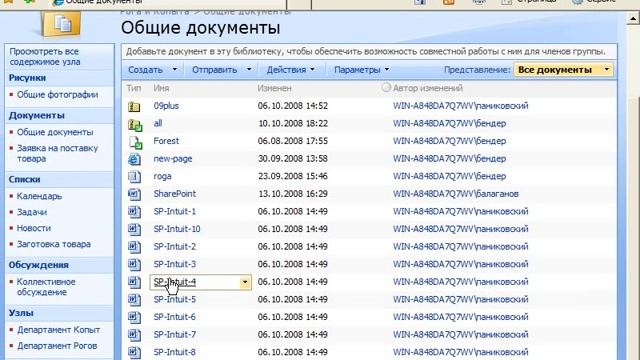Click author link in the 09plus row
This screenshot has width=640, height=360.
click(460, 106)
